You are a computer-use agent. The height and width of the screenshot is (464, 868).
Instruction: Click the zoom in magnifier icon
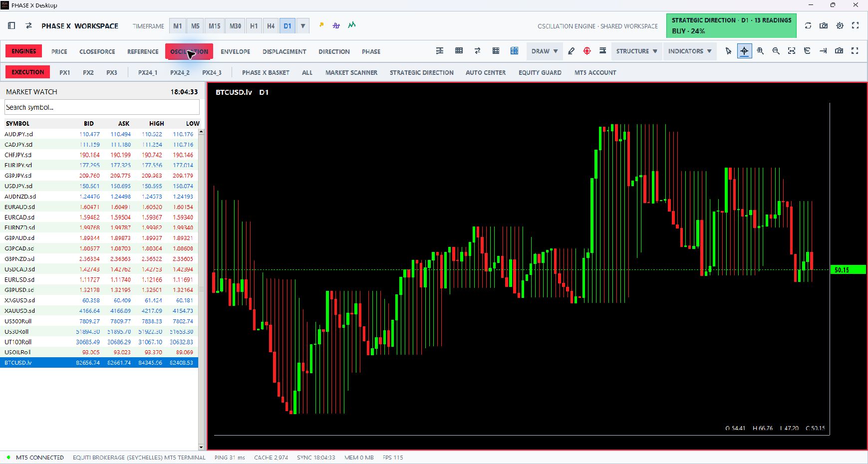coord(760,51)
